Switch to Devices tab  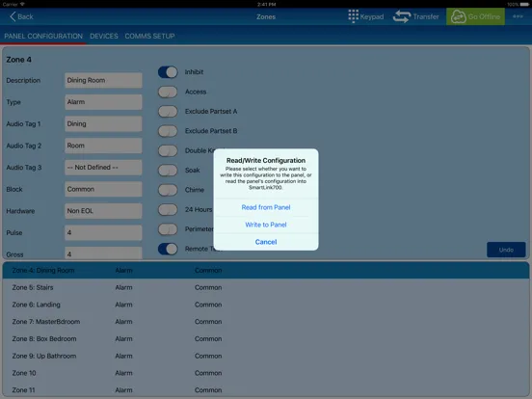pyautogui.click(x=104, y=36)
